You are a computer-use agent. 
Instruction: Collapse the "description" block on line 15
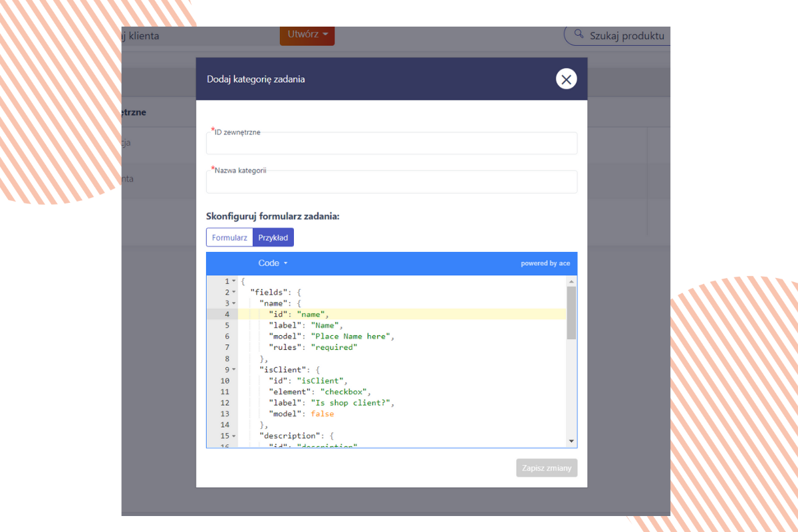point(233,436)
